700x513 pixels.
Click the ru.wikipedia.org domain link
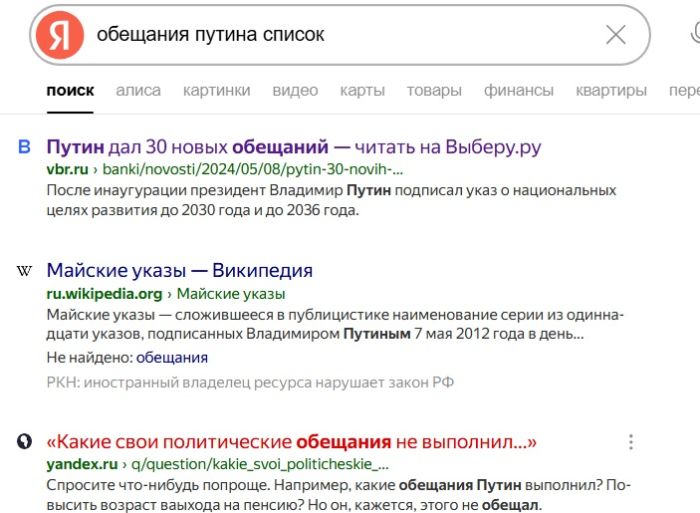click(104, 293)
